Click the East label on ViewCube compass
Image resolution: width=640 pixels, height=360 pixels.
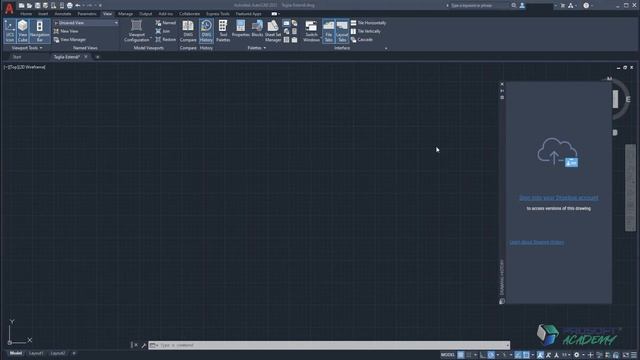click(x=628, y=99)
